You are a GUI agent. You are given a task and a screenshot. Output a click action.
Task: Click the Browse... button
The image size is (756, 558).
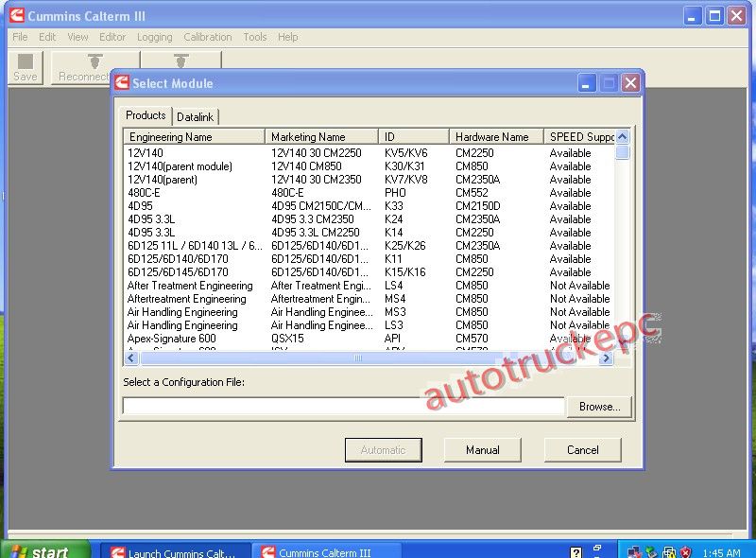pyautogui.click(x=599, y=407)
